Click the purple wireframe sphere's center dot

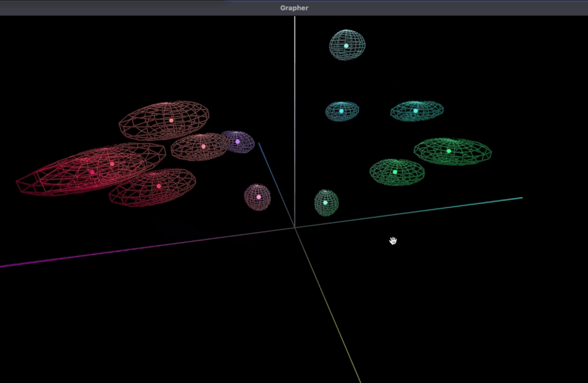point(238,142)
